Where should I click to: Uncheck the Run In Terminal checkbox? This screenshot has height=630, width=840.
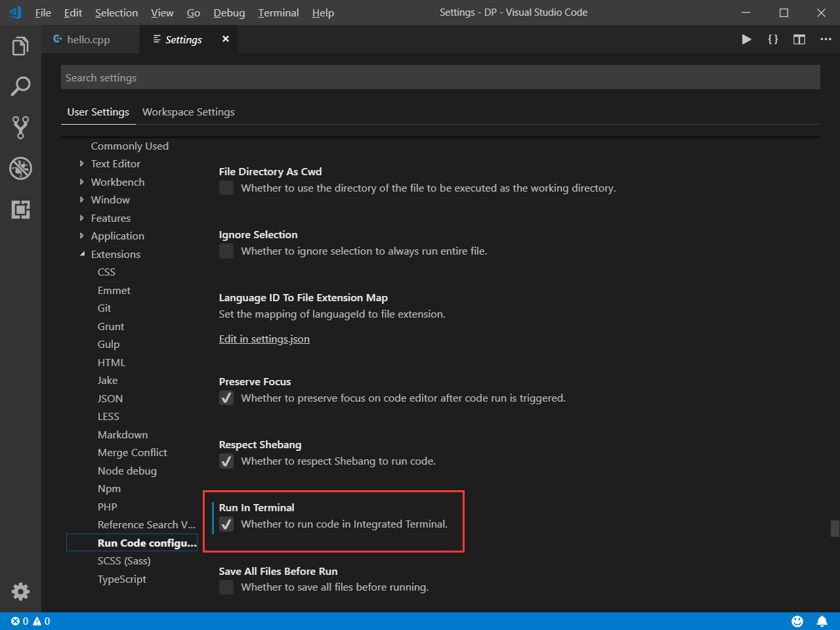[x=226, y=524]
